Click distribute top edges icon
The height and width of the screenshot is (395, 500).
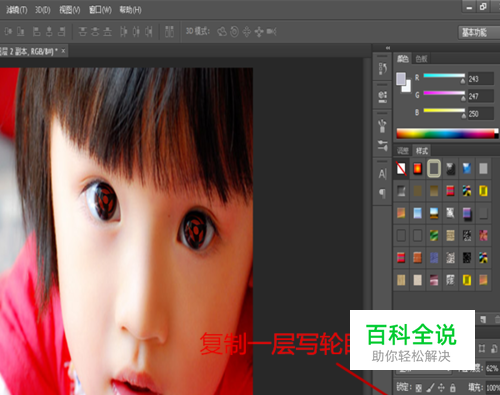point(82,32)
